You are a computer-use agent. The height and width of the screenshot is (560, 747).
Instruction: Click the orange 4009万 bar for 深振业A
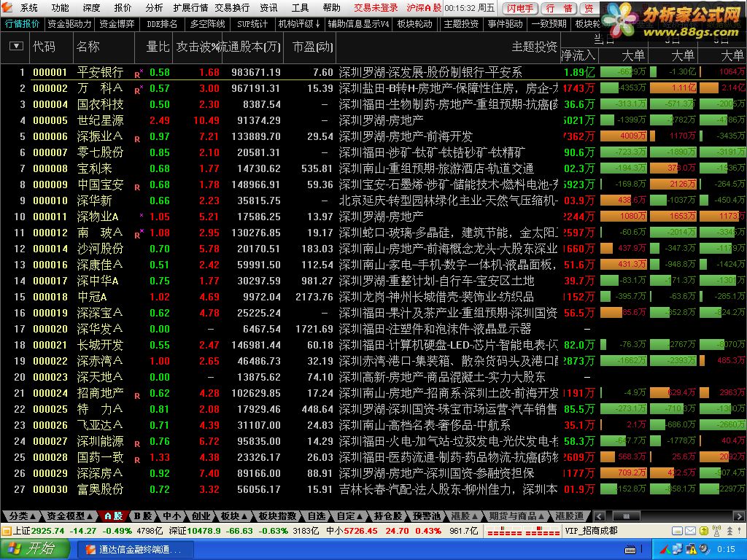(624, 136)
